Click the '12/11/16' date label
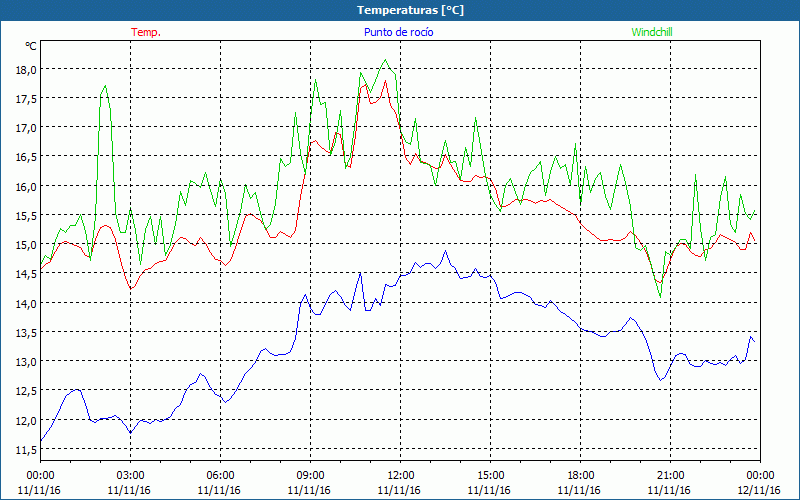This screenshot has height=500, width=800. [759, 490]
